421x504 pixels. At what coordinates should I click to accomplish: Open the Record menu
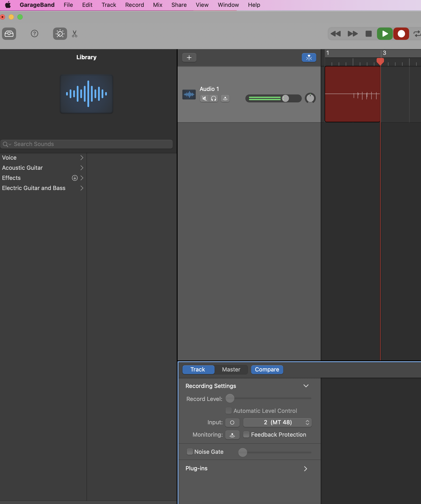[134, 5]
